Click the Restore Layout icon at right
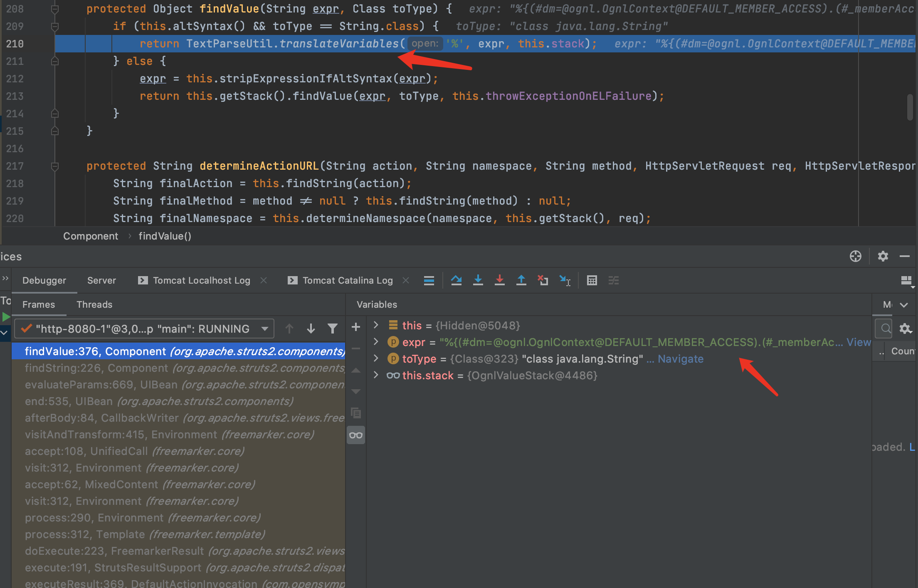Image resolution: width=918 pixels, height=588 pixels. pyautogui.click(x=906, y=281)
